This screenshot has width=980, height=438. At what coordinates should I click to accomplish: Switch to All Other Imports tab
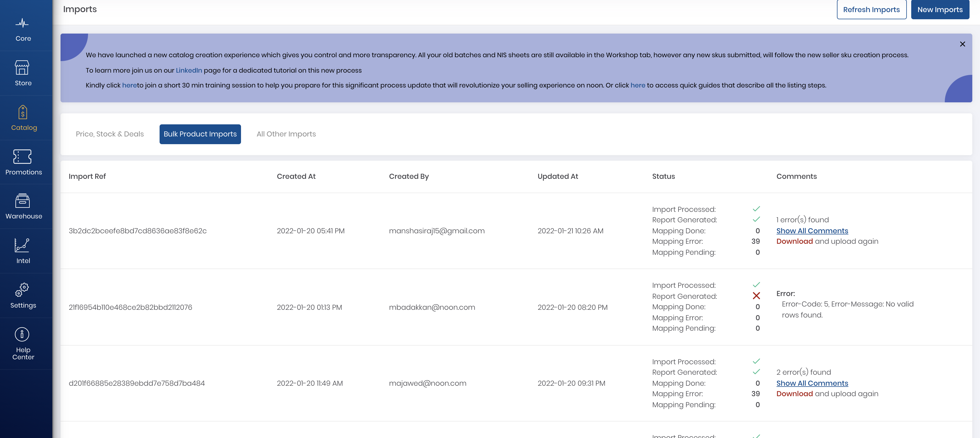pyautogui.click(x=286, y=134)
